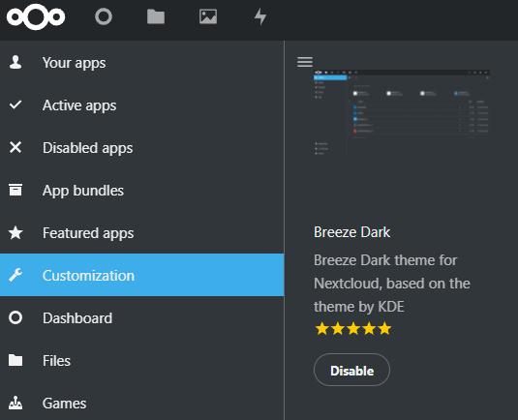Click the joystick icon beside Games
Screen dimensions: 518x420
pyautogui.click(x=15, y=403)
